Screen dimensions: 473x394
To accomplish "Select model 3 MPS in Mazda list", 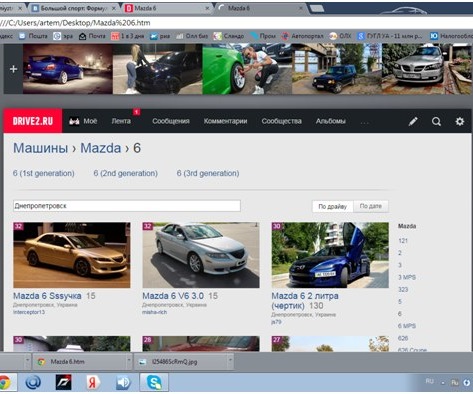I will pyautogui.click(x=407, y=277).
